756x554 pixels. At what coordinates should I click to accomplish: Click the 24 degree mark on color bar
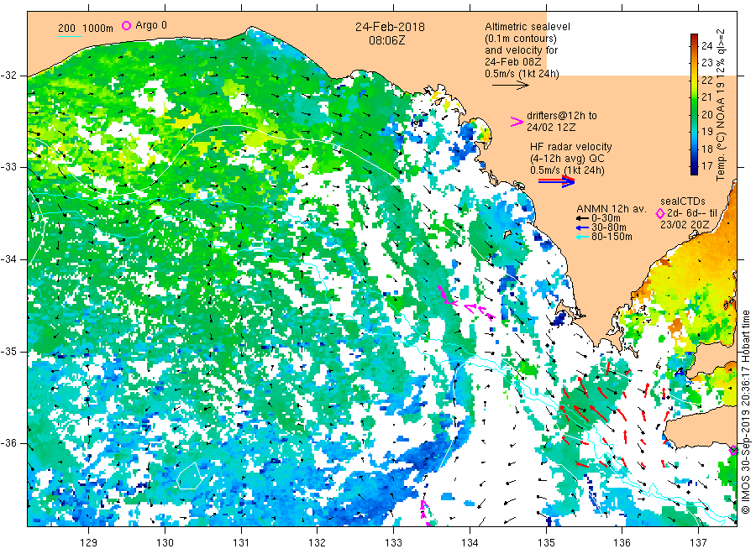pos(706,46)
